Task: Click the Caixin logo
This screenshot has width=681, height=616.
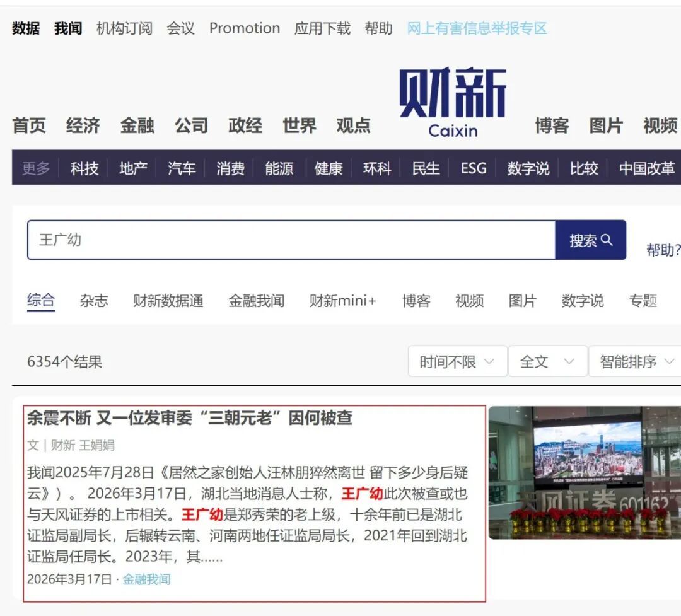Action: pyautogui.click(x=453, y=103)
